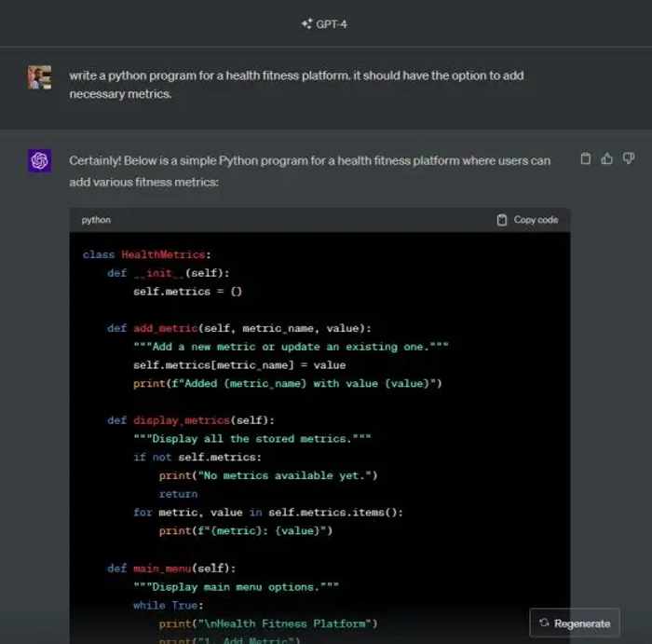
Task: Click the 'class HealthMetrics:' code line
Action: tap(147, 254)
